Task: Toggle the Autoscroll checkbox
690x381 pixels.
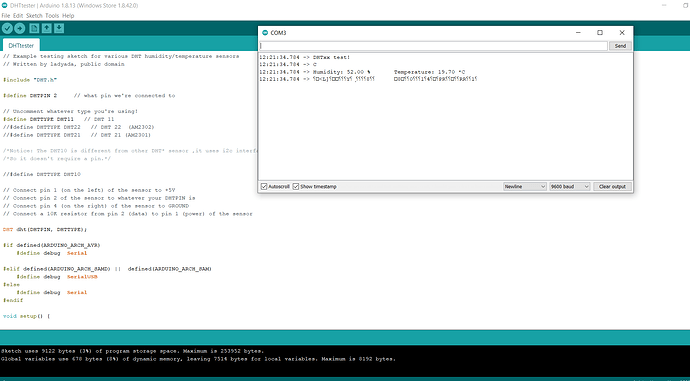Action: pos(264,187)
